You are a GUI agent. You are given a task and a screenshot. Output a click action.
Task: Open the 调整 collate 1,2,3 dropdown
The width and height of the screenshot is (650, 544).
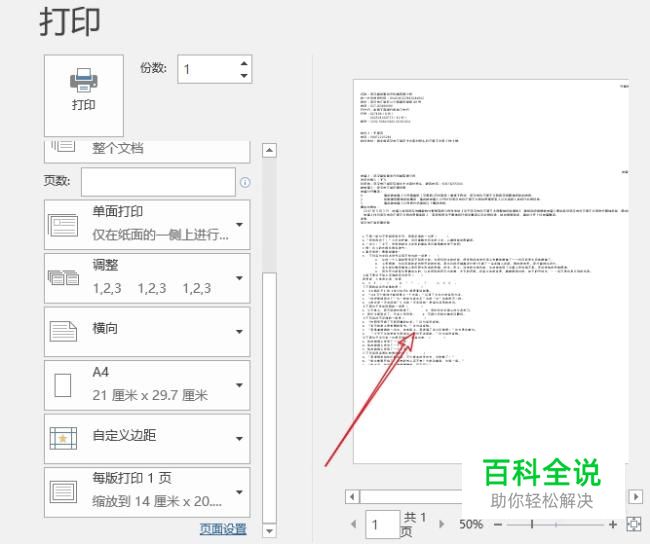tap(147, 278)
